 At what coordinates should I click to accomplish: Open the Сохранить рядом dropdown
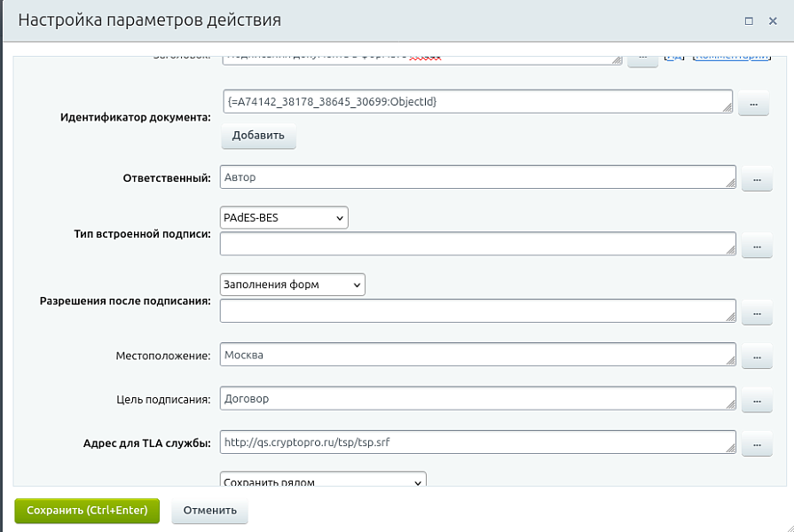tap(323, 481)
